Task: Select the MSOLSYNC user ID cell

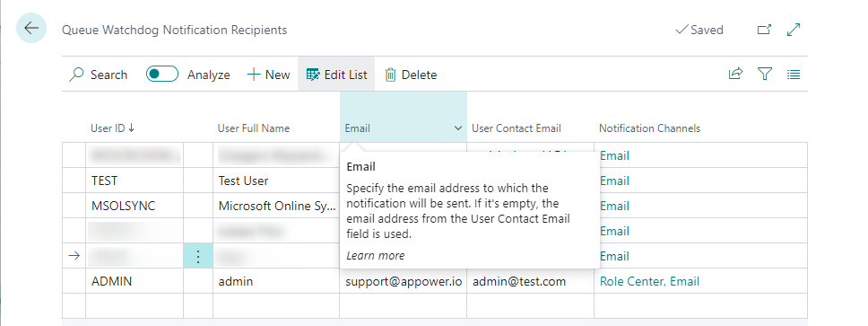Action: [x=135, y=206]
